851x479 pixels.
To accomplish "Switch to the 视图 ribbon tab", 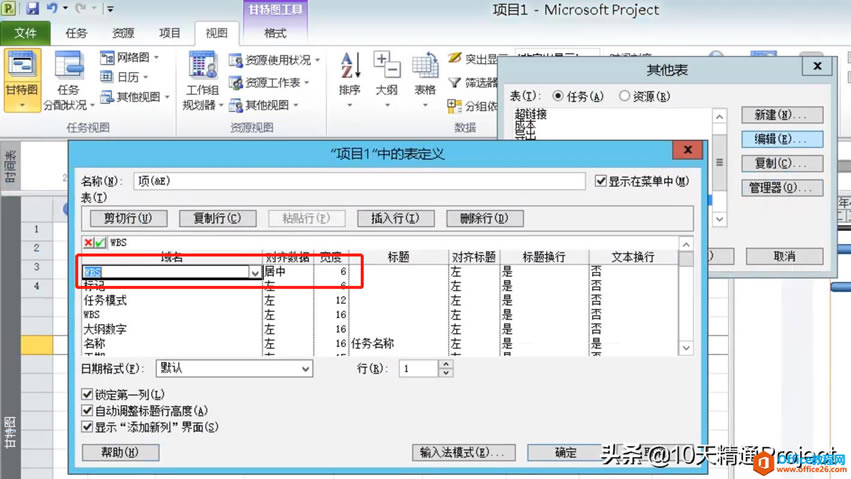I will click(x=217, y=34).
